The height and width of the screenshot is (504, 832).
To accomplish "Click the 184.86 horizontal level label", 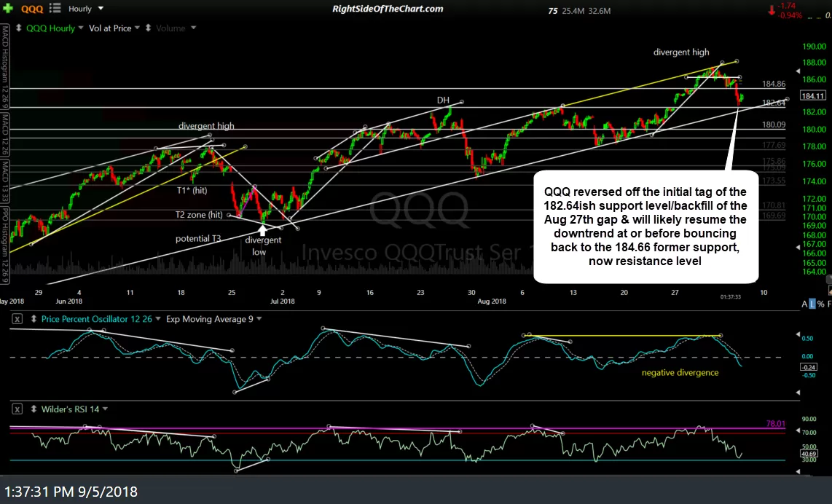I will 774,84.
